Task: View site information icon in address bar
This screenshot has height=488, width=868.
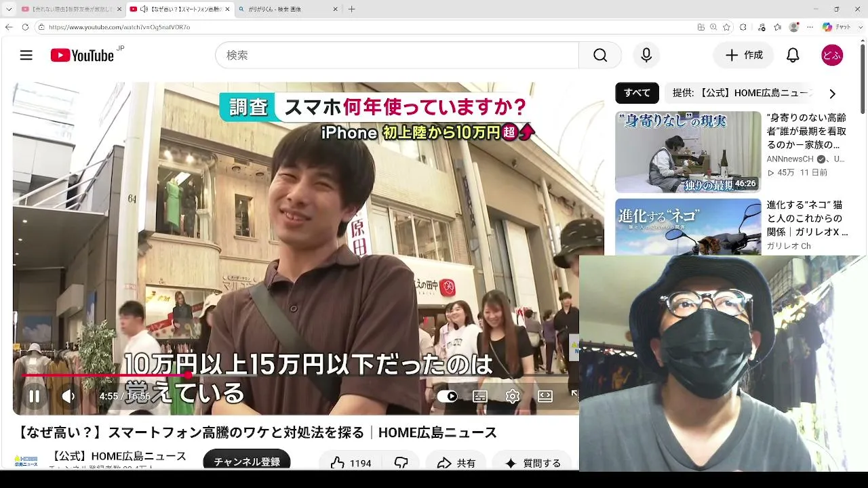Action: pos(41,27)
